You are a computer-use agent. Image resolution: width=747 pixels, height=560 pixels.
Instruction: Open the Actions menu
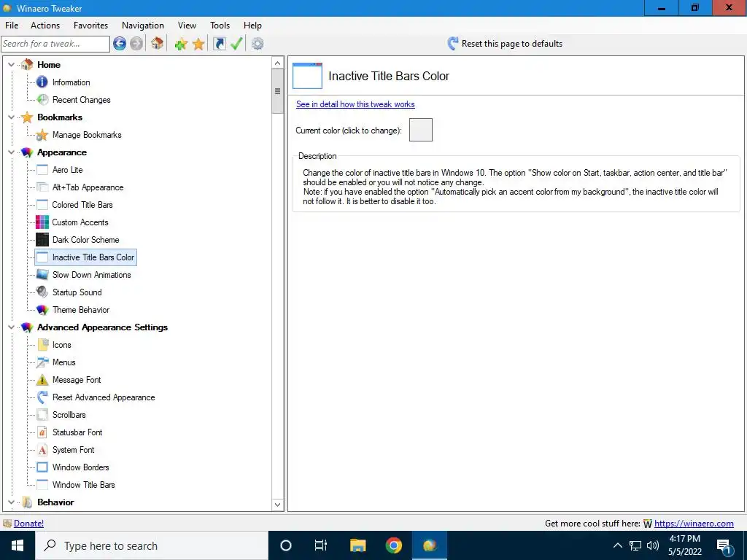click(x=45, y=26)
